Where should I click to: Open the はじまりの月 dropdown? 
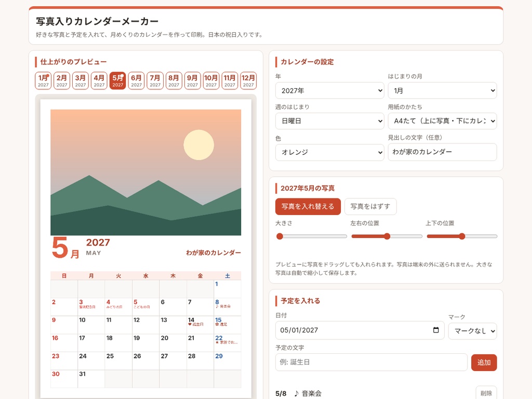click(x=443, y=90)
